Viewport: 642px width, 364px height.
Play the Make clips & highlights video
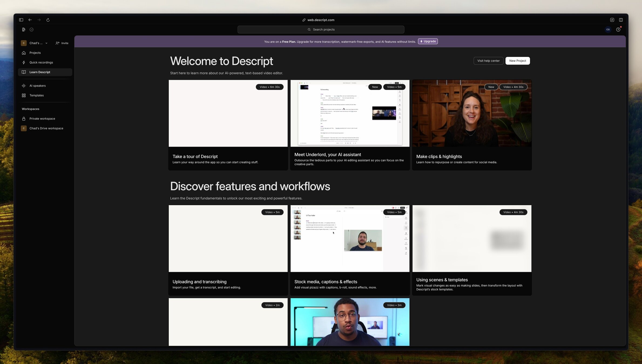click(x=472, y=113)
